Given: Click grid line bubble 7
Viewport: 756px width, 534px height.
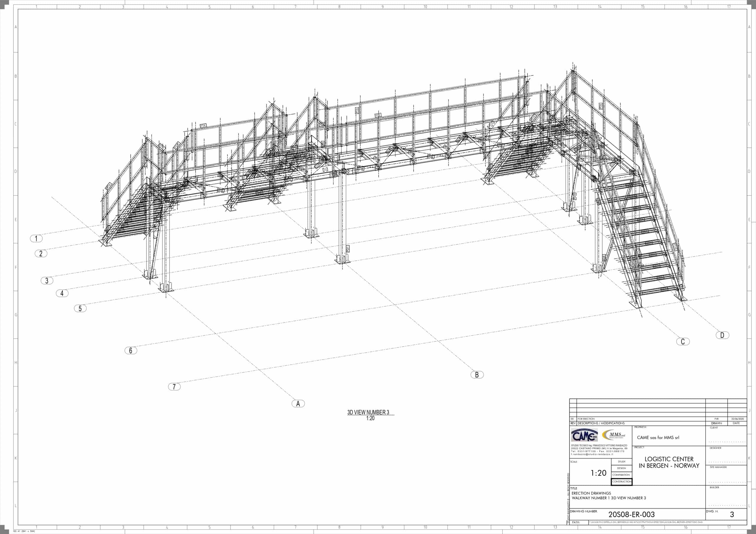Looking at the screenshot, I should point(174,386).
